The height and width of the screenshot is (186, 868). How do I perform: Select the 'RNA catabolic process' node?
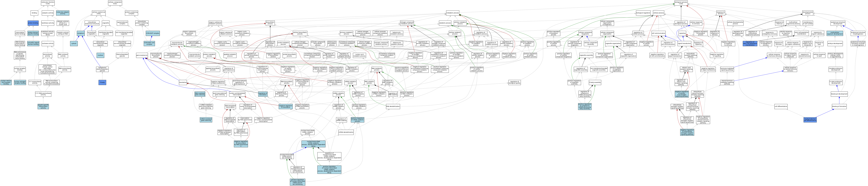(369, 82)
